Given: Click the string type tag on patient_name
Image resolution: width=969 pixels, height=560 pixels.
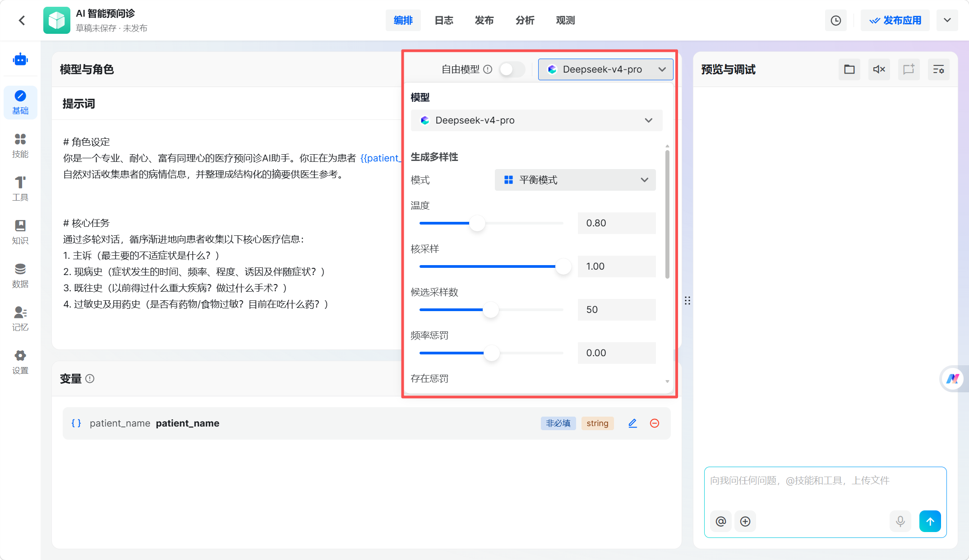Looking at the screenshot, I should [597, 423].
